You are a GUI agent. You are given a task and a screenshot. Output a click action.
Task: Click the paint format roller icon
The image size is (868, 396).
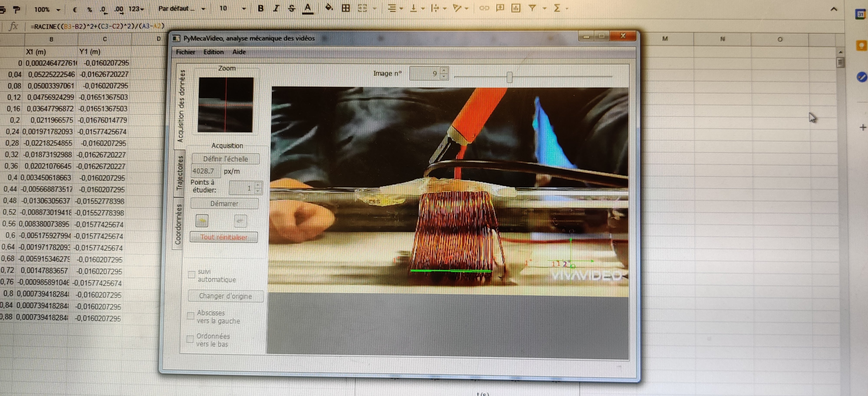(x=16, y=9)
